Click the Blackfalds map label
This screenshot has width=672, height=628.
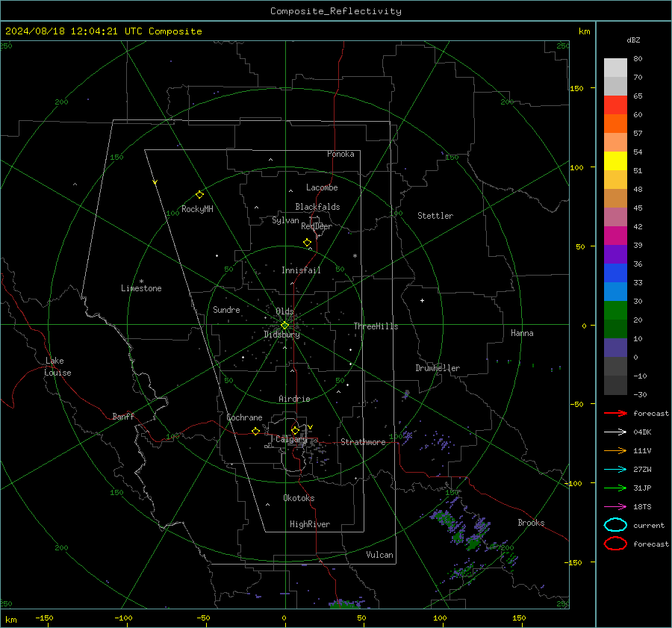[317, 207]
